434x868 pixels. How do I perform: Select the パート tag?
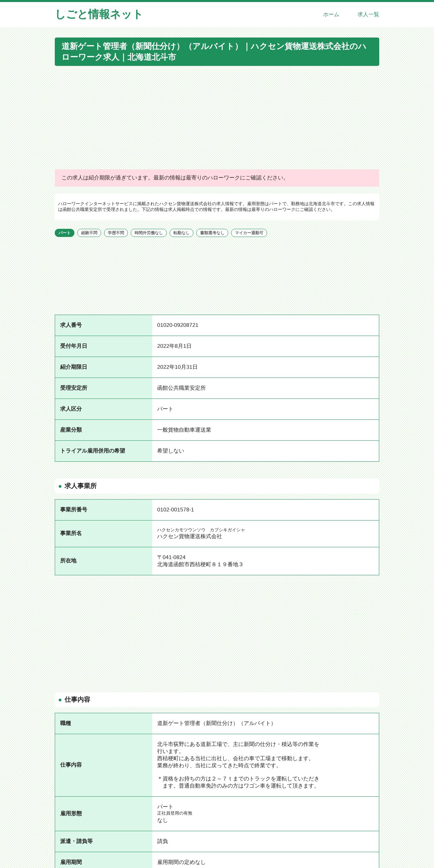click(65, 233)
